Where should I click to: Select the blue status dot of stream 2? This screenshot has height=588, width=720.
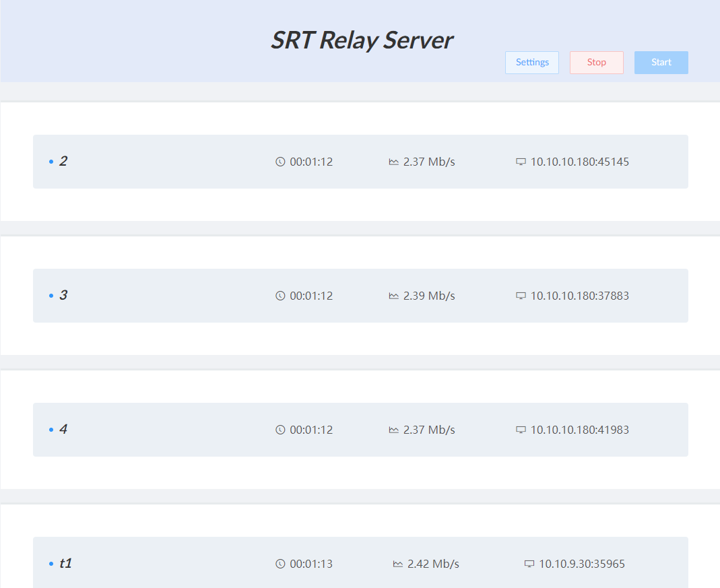click(51, 162)
